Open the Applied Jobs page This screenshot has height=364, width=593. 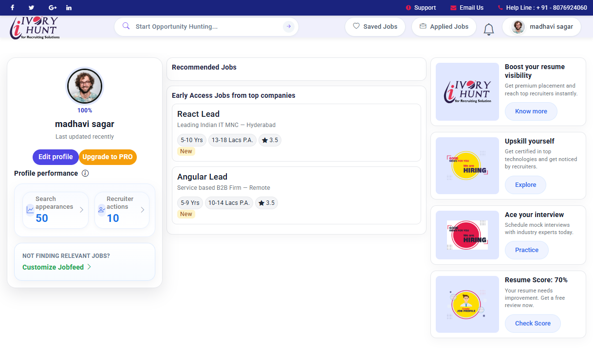click(x=444, y=27)
